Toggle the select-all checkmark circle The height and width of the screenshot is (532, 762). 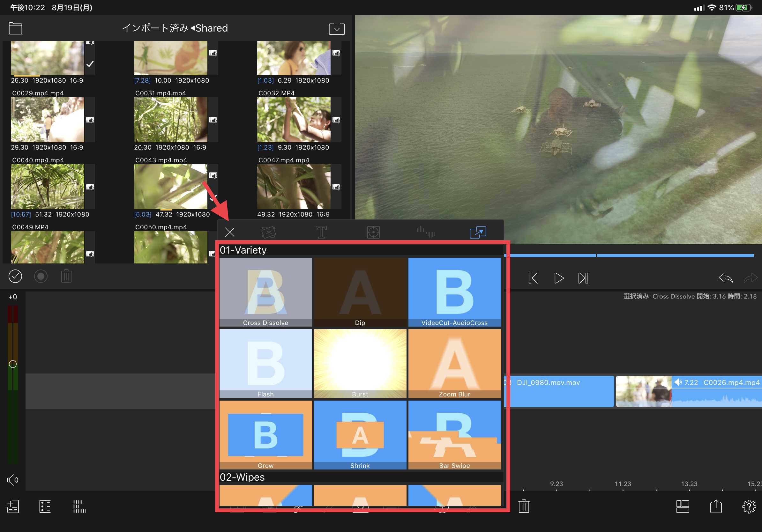(x=15, y=276)
